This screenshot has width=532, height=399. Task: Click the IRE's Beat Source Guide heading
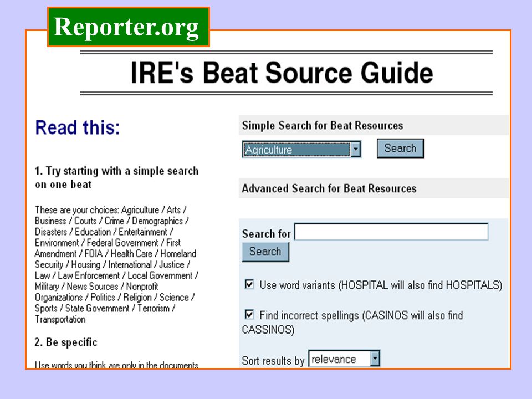coord(282,73)
